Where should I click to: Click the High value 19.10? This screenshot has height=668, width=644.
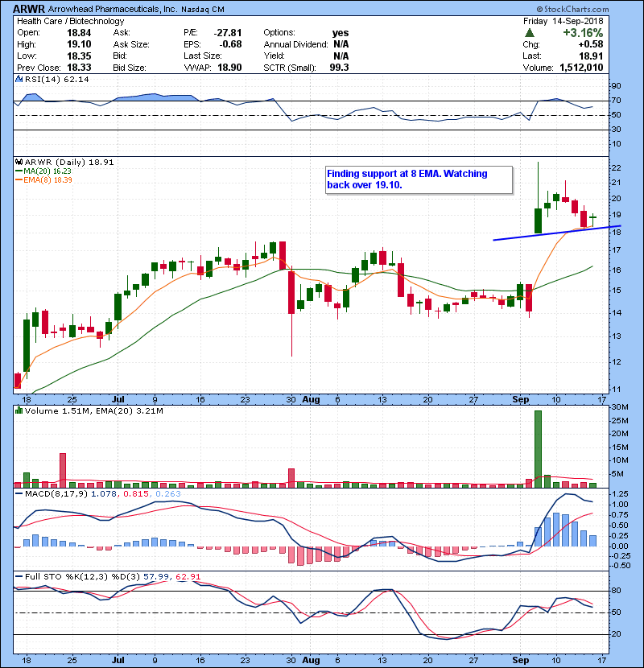point(79,44)
